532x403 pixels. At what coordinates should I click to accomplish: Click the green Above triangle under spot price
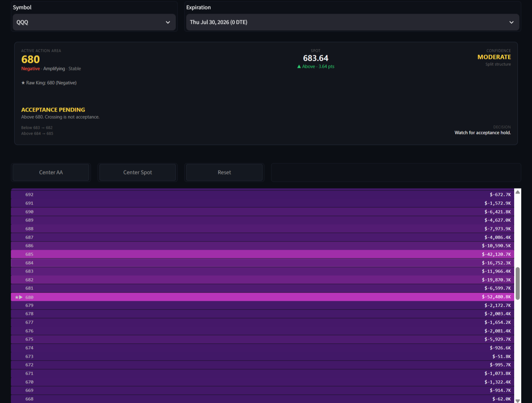[299, 66]
